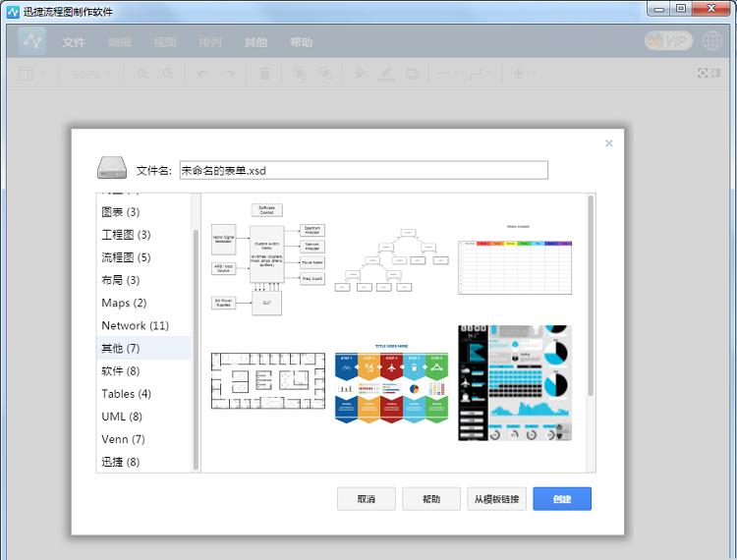
Task: Choose the block diagram template thumbnail
Action: click(x=268, y=259)
